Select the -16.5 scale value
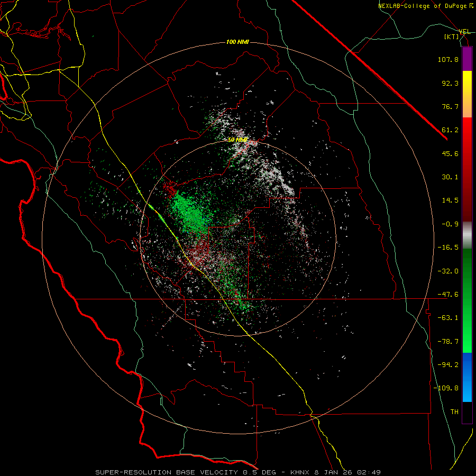476x476 pixels. (448, 248)
